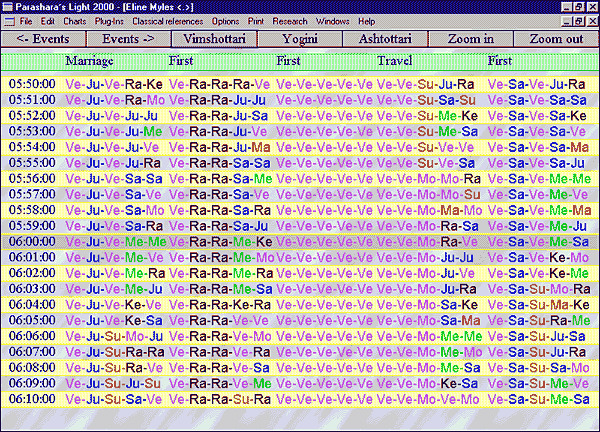Open the Options menu
This screenshot has width=600, height=432.
pos(225,21)
